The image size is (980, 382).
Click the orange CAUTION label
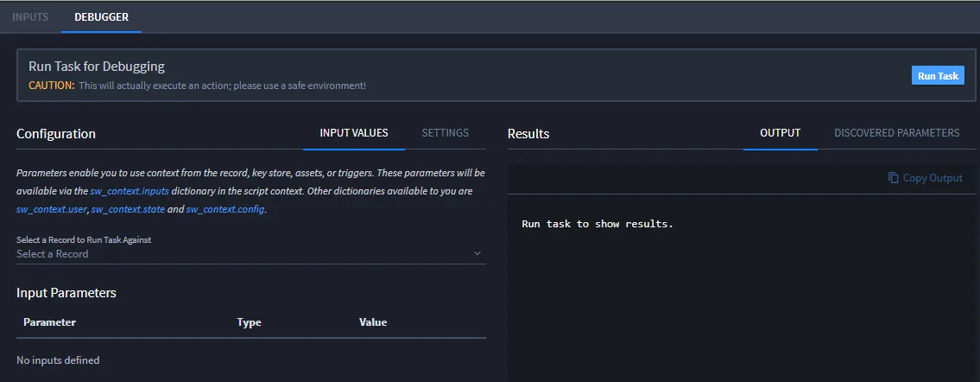tap(51, 86)
